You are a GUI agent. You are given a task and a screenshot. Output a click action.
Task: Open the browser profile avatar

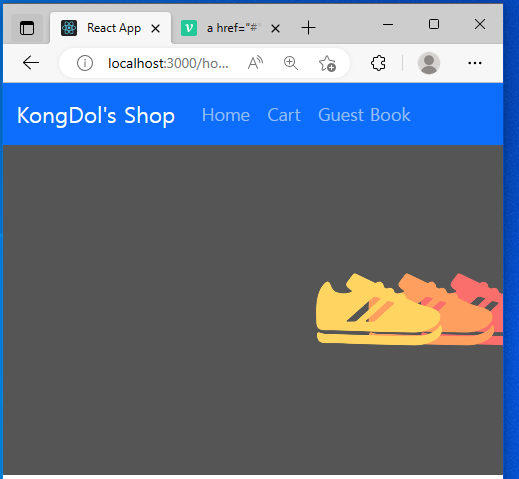[x=429, y=63]
